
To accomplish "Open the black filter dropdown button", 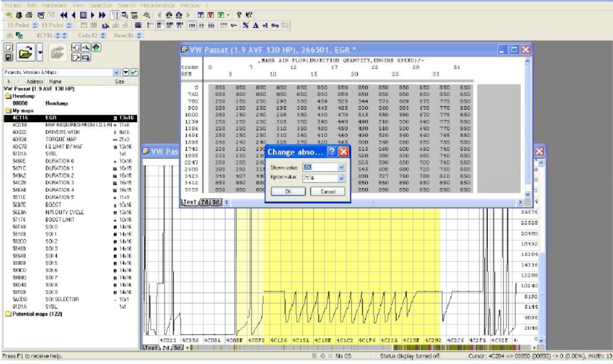I will pos(126,72).
